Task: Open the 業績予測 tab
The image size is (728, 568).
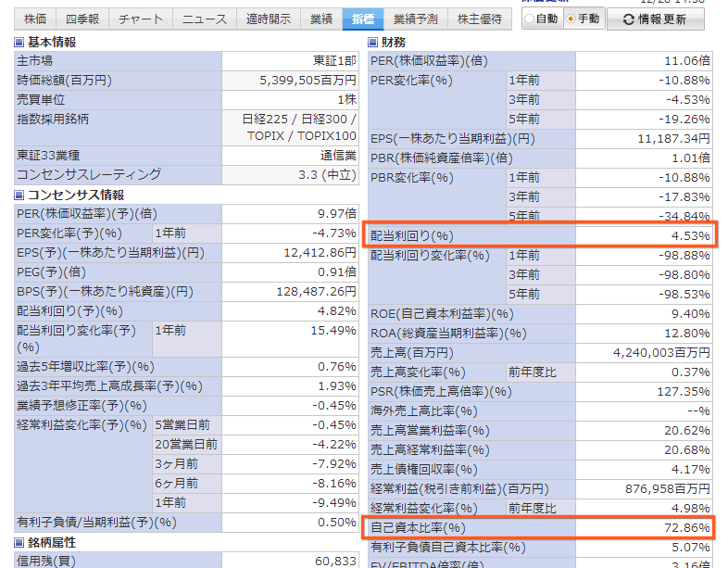Action: coord(413,19)
